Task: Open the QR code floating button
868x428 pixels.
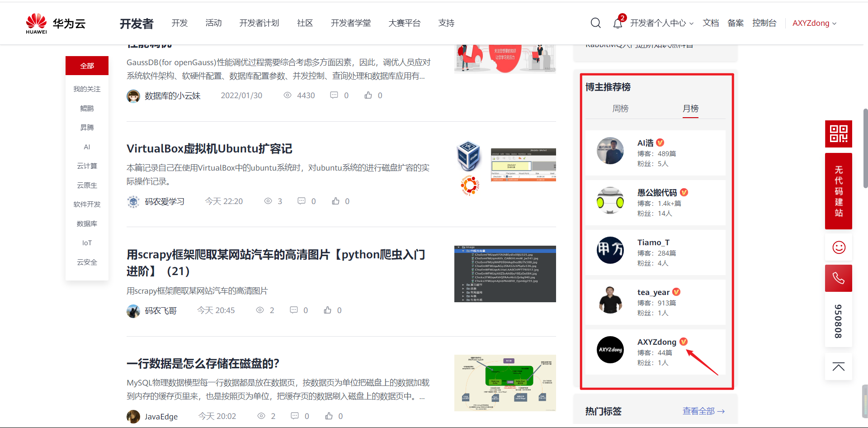Action: [x=839, y=134]
